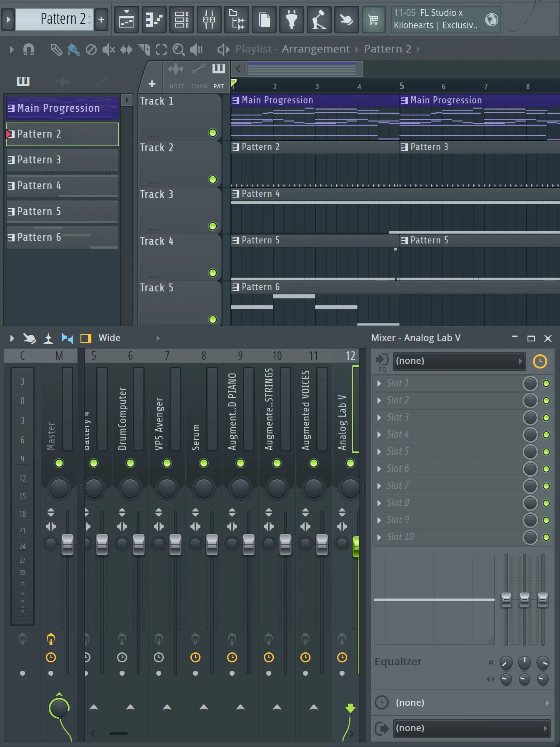Mute the DrumComputer mixer track
The image size is (560, 747).
[130, 463]
